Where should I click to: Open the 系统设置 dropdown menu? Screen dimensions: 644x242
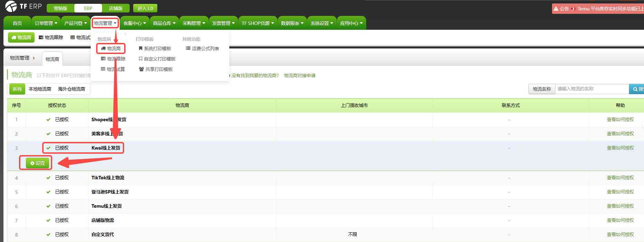click(322, 23)
